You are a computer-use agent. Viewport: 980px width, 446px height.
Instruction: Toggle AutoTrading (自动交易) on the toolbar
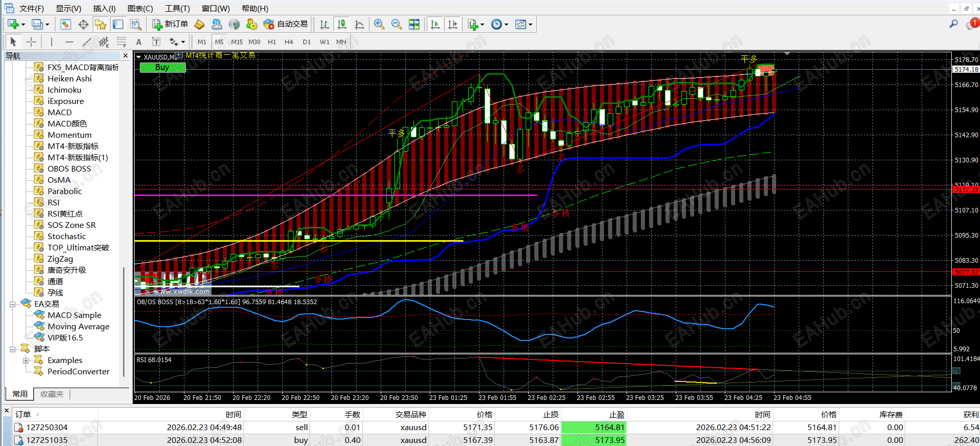[286, 24]
